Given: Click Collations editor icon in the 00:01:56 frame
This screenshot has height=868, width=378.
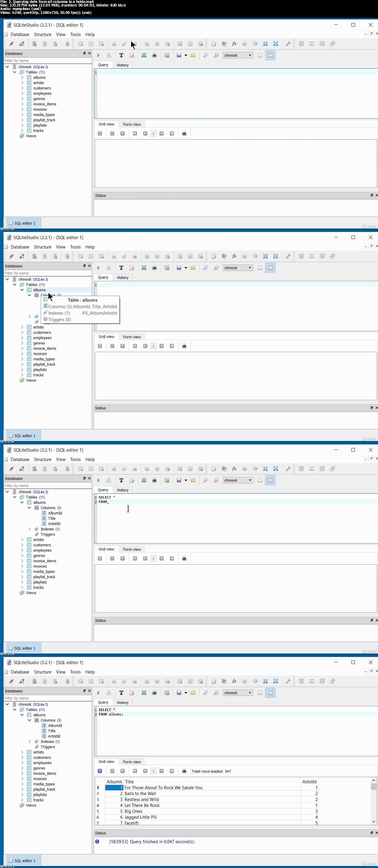Looking at the screenshot, I should coord(245,256).
